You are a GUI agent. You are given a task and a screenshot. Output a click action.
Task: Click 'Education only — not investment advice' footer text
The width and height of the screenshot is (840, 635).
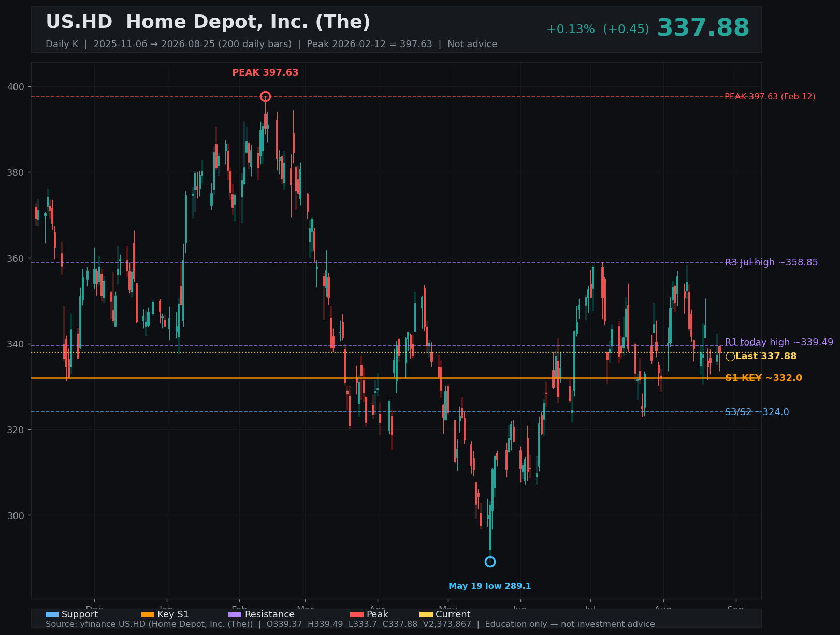570,624
